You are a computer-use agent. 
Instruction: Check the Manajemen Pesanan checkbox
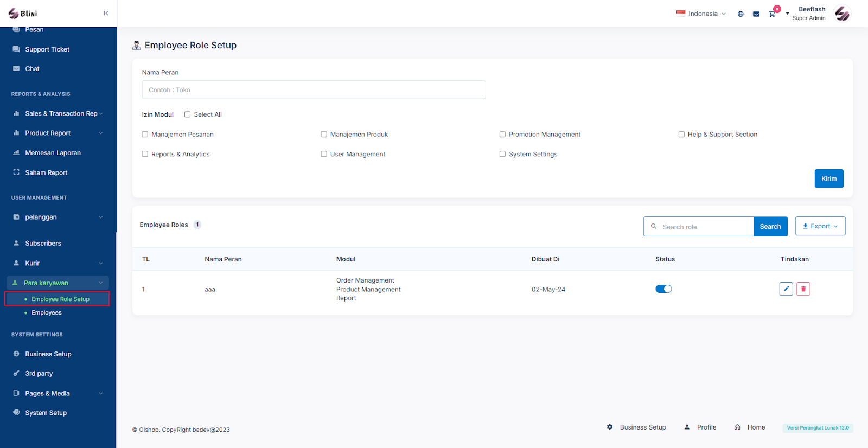pyautogui.click(x=145, y=135)
